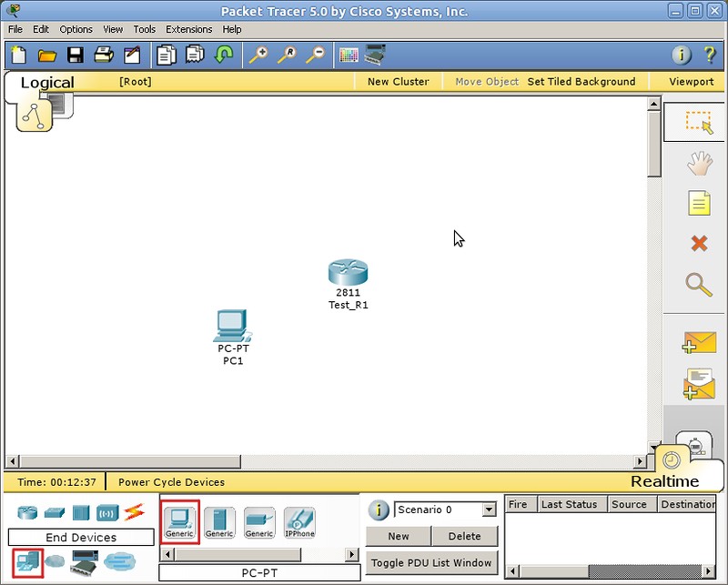Click the scenario Delete button
This screenshot has width=728, height=585.
pyautogui.click(x=465, y=536)
